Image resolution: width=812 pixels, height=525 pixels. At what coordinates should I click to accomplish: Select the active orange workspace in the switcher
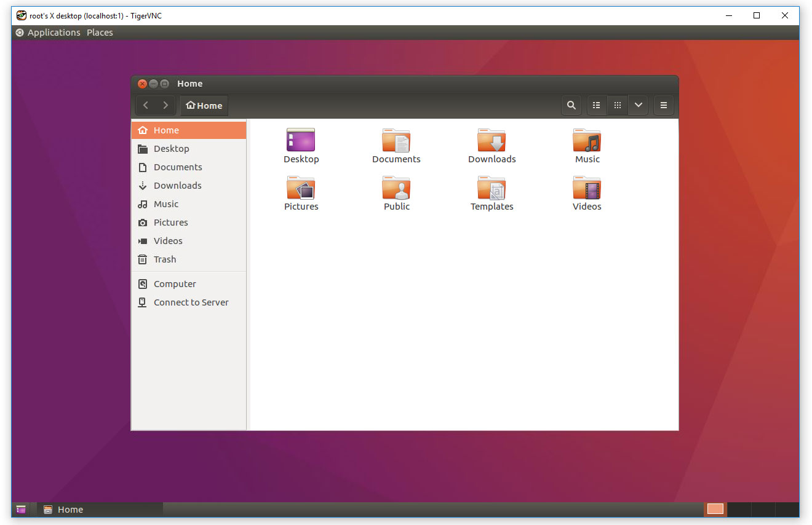(715, 509)
